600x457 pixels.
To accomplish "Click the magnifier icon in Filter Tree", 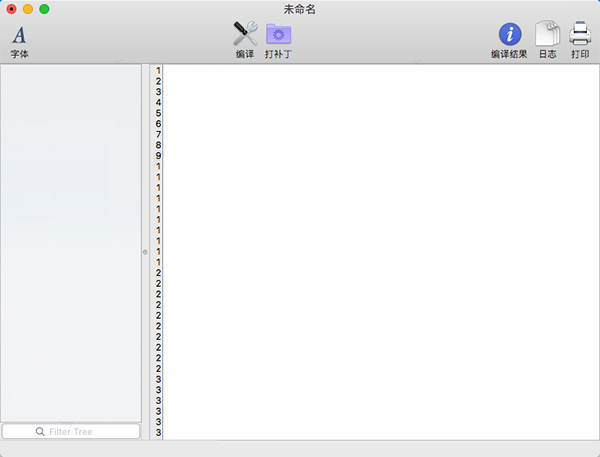I will 40,432.
